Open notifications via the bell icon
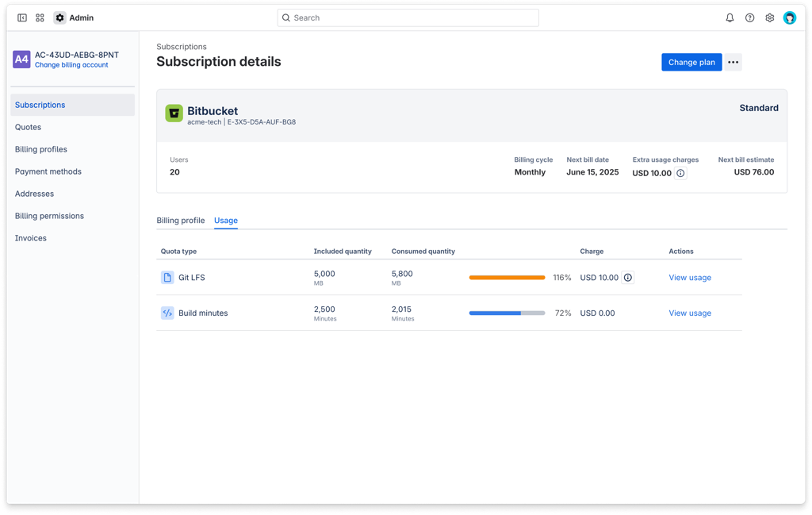The width and height of the screenshot is (812, 515). coord(729,17)
